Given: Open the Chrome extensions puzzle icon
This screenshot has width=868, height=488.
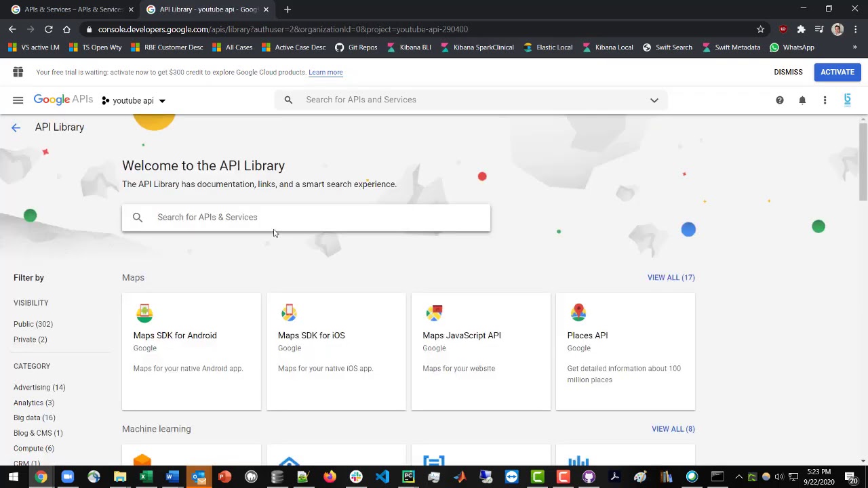Looking at the screenshot, I should pyautogui.click(x=801, y=29).
